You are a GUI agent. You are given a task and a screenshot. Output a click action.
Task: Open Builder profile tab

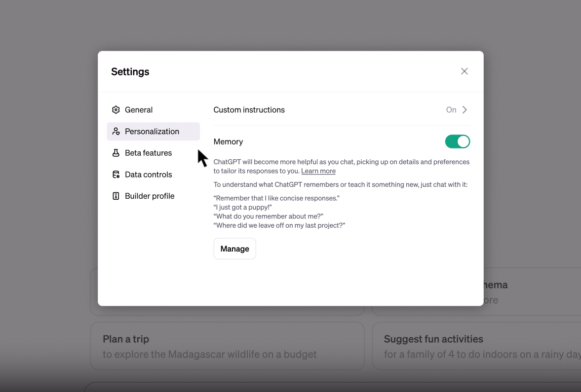tap(153, 196)
